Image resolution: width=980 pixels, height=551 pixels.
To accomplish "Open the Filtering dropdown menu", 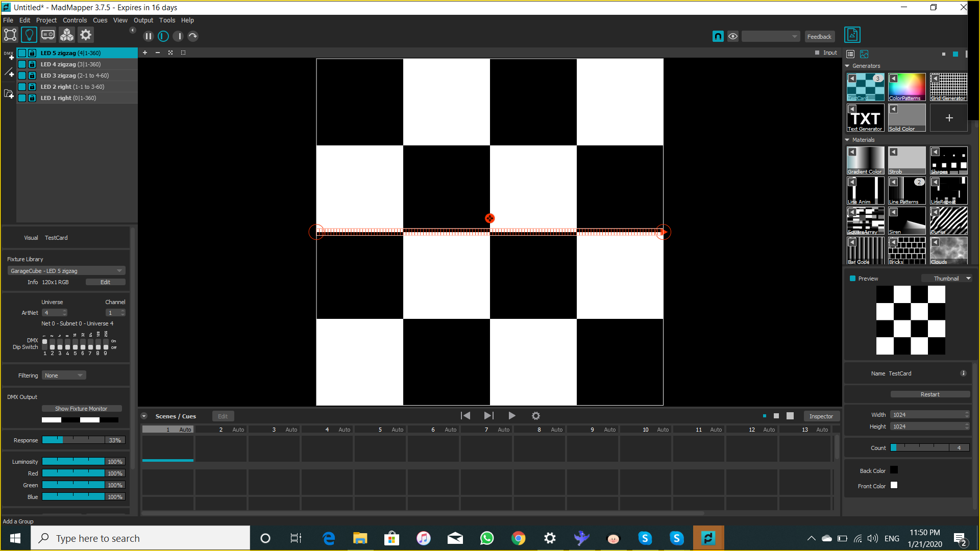I will coord(63,375).
